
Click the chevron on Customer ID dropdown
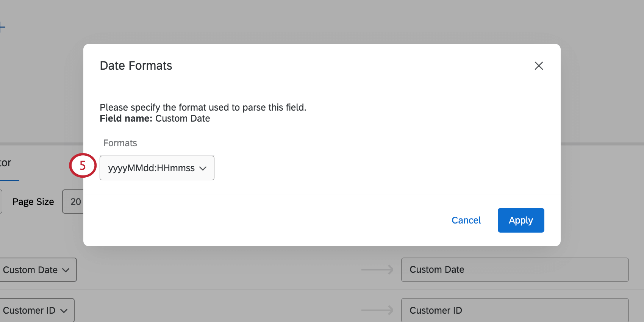click(64, 311)
